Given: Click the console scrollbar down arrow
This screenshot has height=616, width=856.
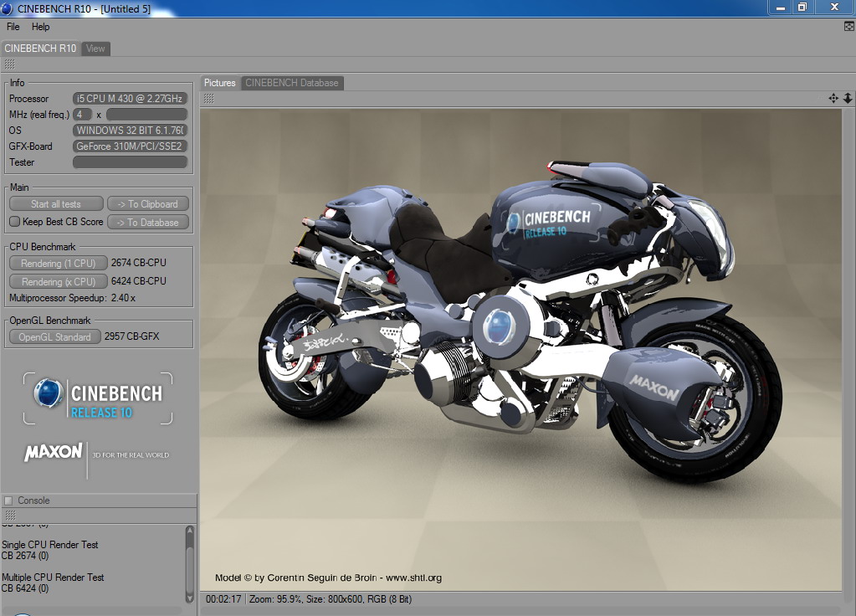Looking at the screenshot, I should 190,598.
